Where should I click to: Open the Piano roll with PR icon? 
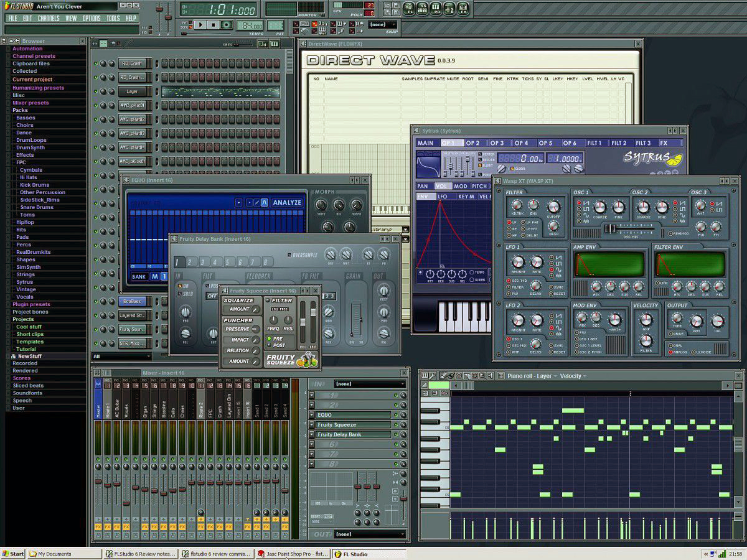click(x=437, y=9)
